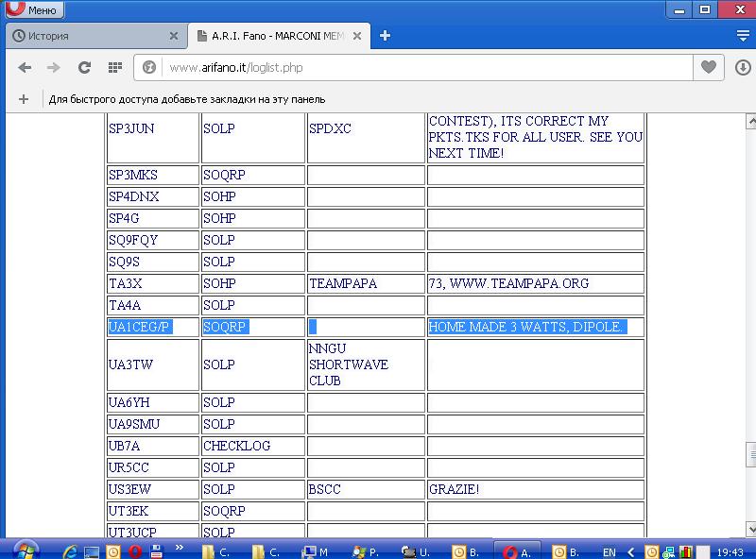Go back to previous page
Viewport: 756px width, 559px height.
click(x=25, y=68)
